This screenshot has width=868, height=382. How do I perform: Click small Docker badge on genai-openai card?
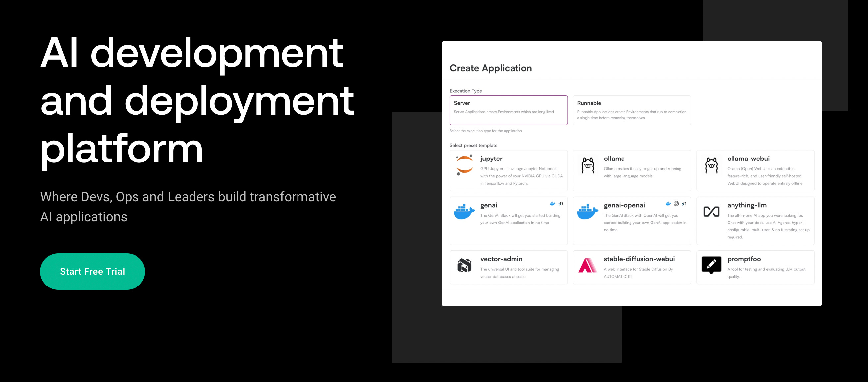668,204
